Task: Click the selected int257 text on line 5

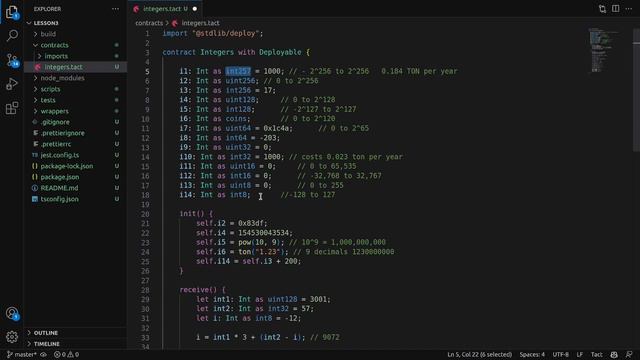Action: point(238,71)
